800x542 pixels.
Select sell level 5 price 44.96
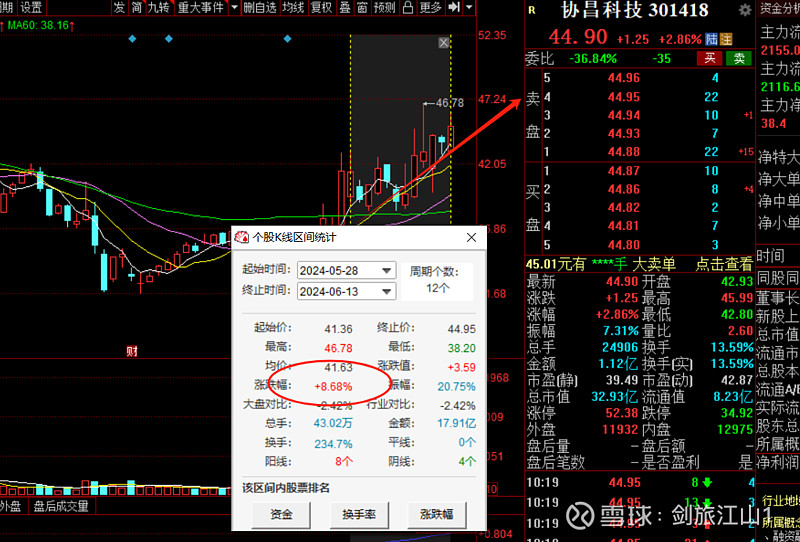point(623,78)
